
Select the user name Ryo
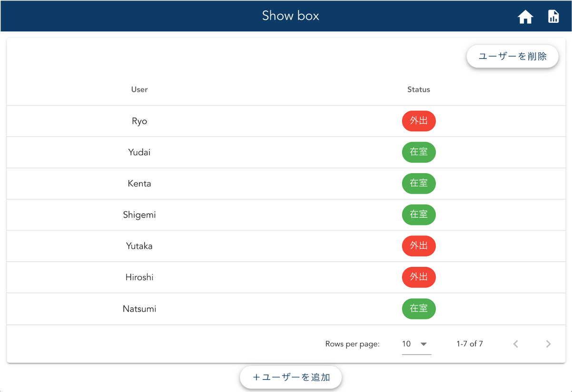click(x=139, y=121)
